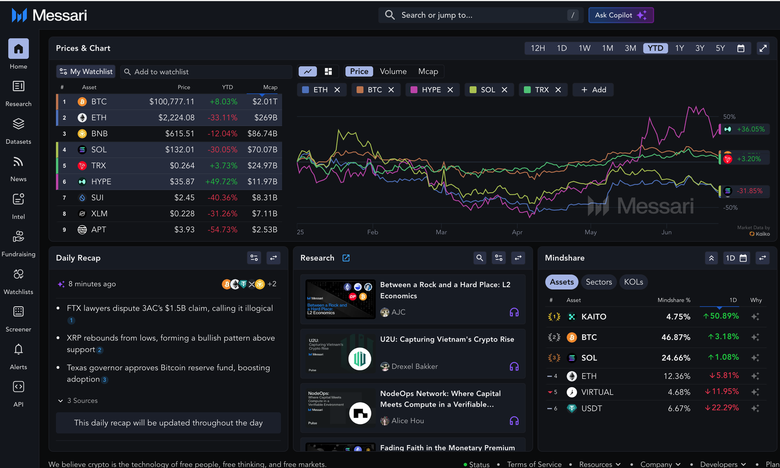Swap the Research panel widget
Viewport: 780px width, 468px height.
(518, 258)
